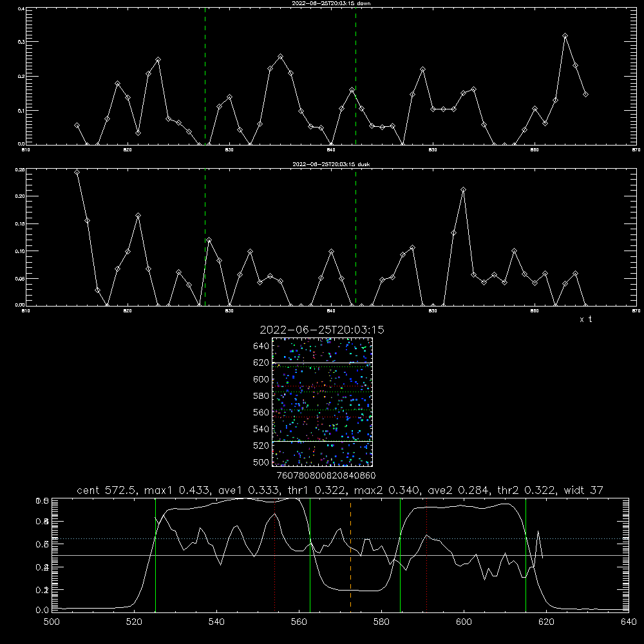Click the '580' x-axis label of bottom plot
The image size is (644, 644).
click(381, 622)
